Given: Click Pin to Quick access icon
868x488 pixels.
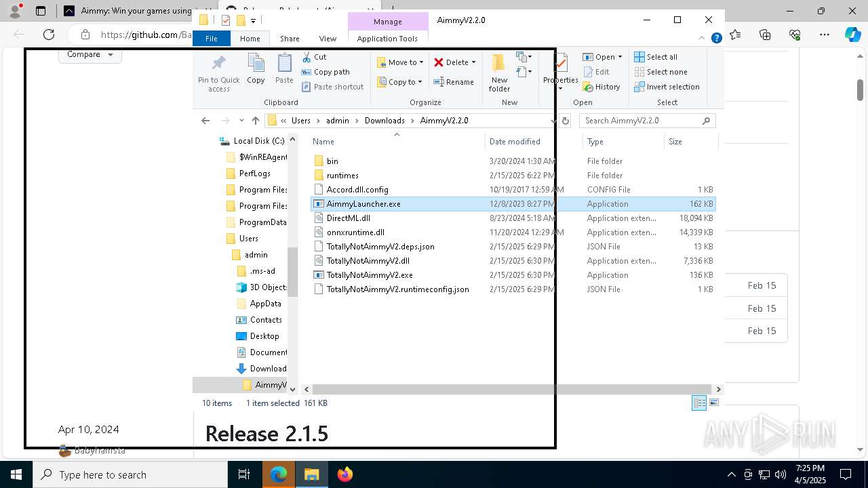Looking at the screenshot, I should pos(218,73).
